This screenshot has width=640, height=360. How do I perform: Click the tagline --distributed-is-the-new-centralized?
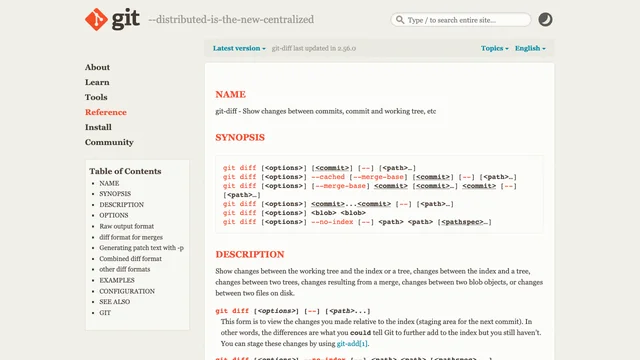click(x=231, y=20)
